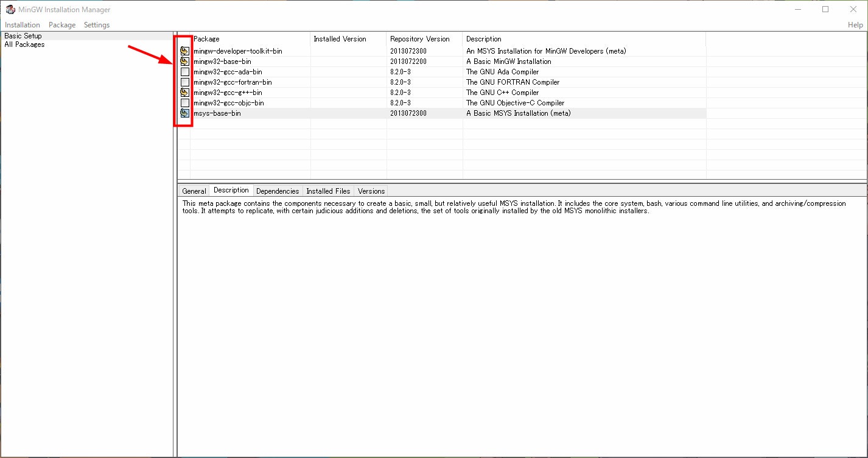Toggle the msys-base-bin package checkbox
Image resolution: width=868 pixels, height=458 pixels.
(x=185, y=113)
